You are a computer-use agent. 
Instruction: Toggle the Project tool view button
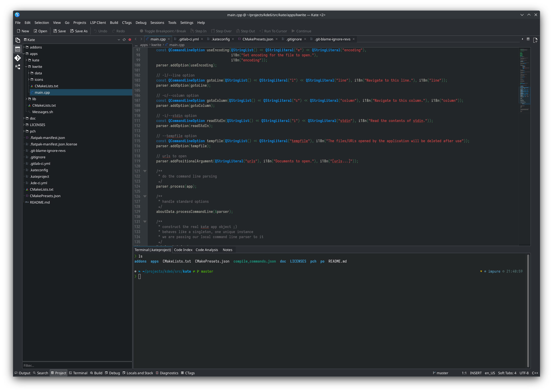click(58, 373)
